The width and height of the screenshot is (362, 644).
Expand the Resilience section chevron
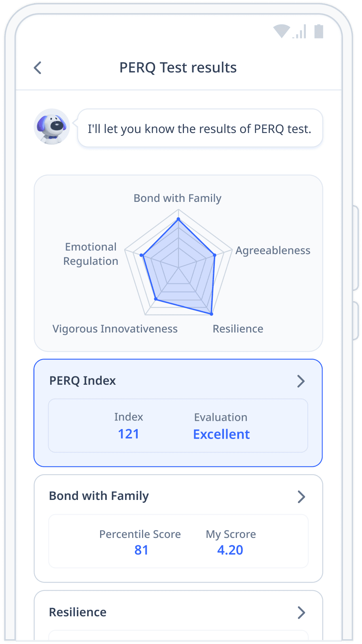(301, 613)
